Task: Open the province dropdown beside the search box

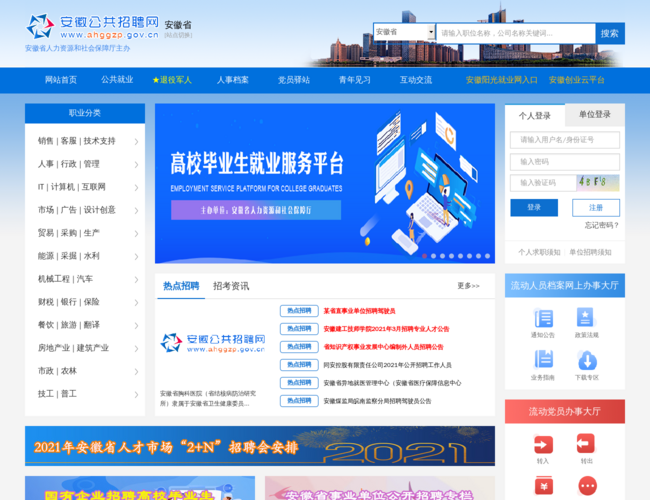Action: (x=404, y=32)
